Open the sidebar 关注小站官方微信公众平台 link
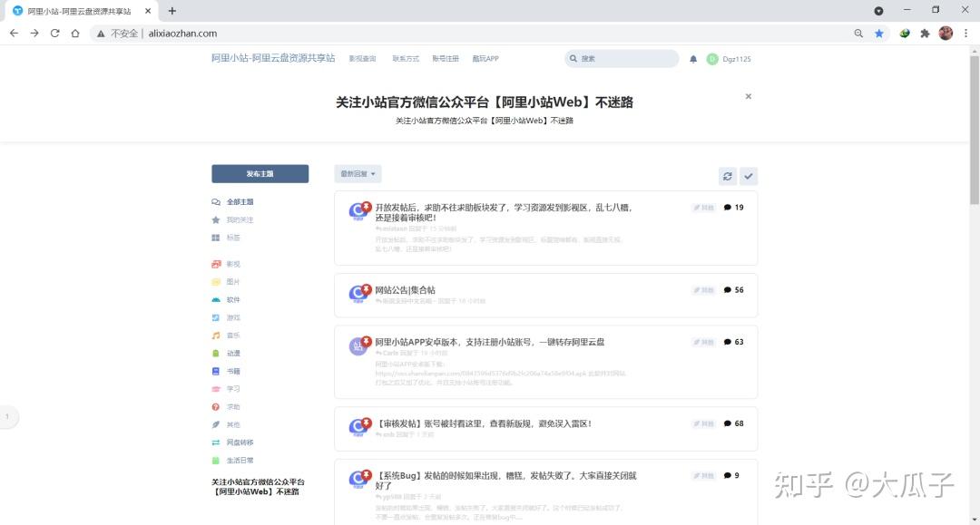Viewport: 980px width, 525px height. [x=258, y=487]
